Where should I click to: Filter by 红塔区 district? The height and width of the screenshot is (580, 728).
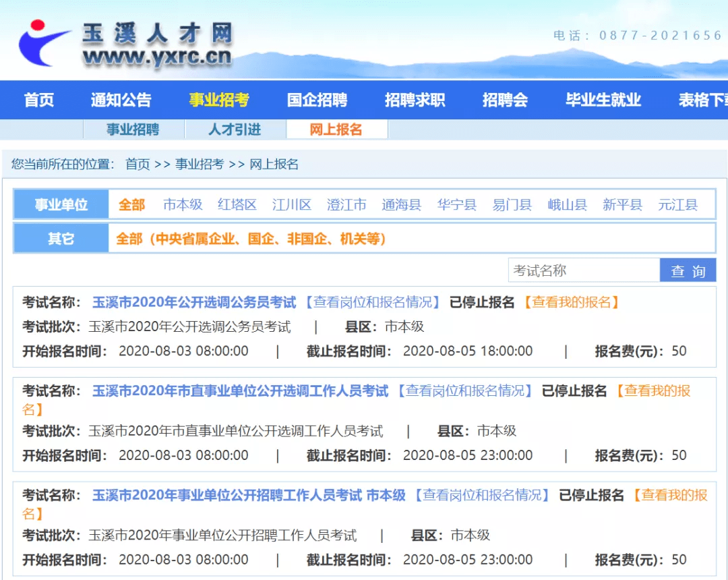(x=237, y=205)
